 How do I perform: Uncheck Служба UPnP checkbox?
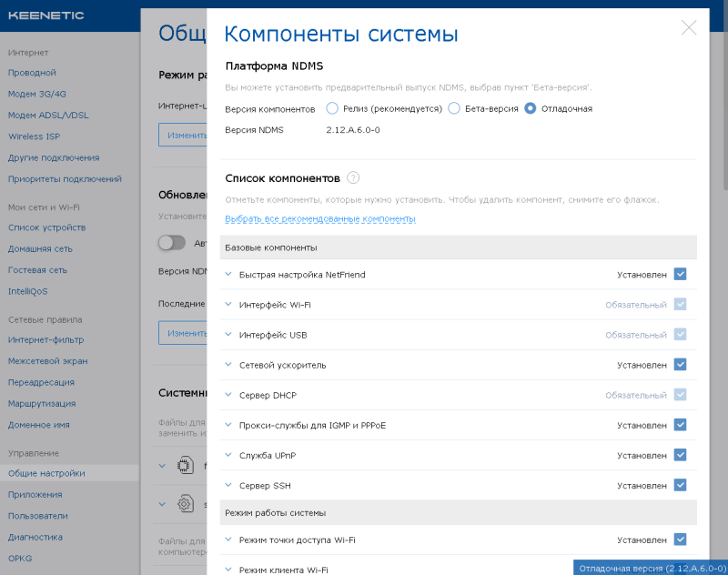pos(680,455)
